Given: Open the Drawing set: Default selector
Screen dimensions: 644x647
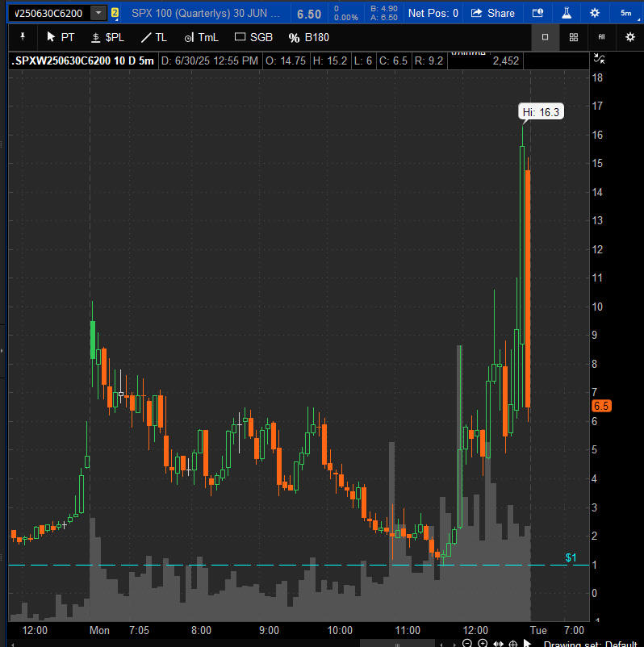Looking at the screenshot, I should point(592,645).
